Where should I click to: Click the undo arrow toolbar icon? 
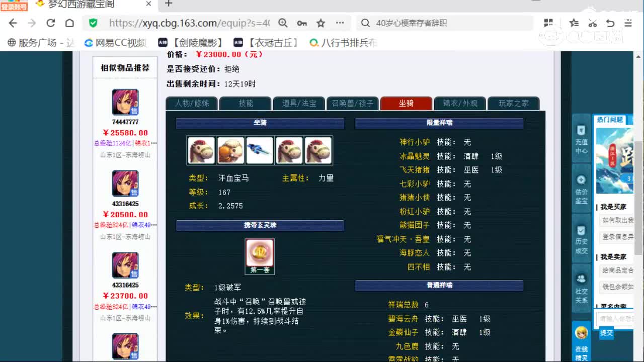click(x=610, y=23)
